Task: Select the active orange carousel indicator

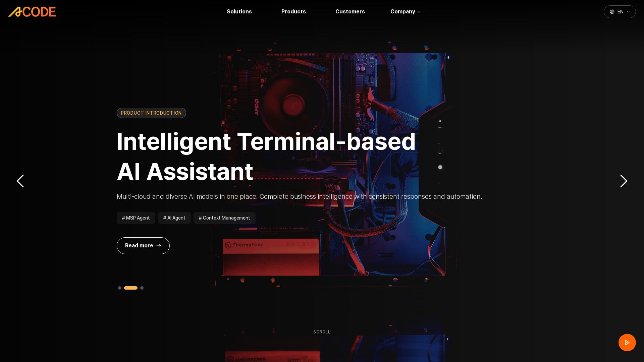Action: [x=131, y=288]
